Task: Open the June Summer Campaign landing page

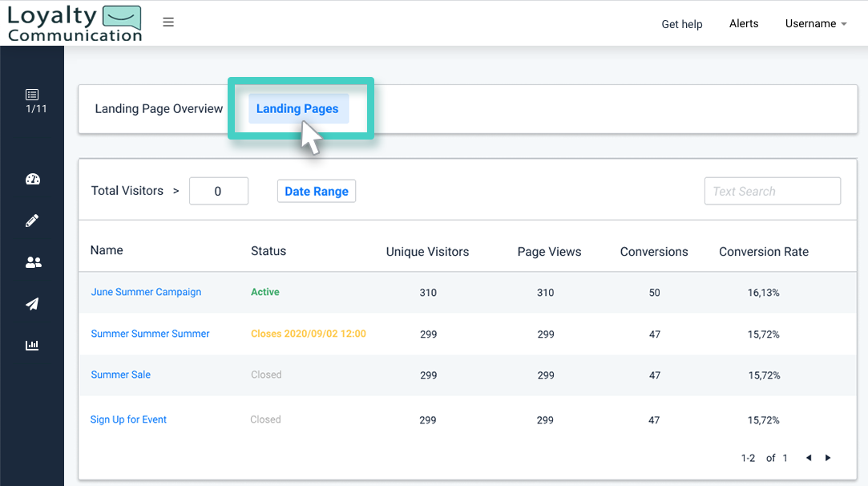Action: point(146,292)
